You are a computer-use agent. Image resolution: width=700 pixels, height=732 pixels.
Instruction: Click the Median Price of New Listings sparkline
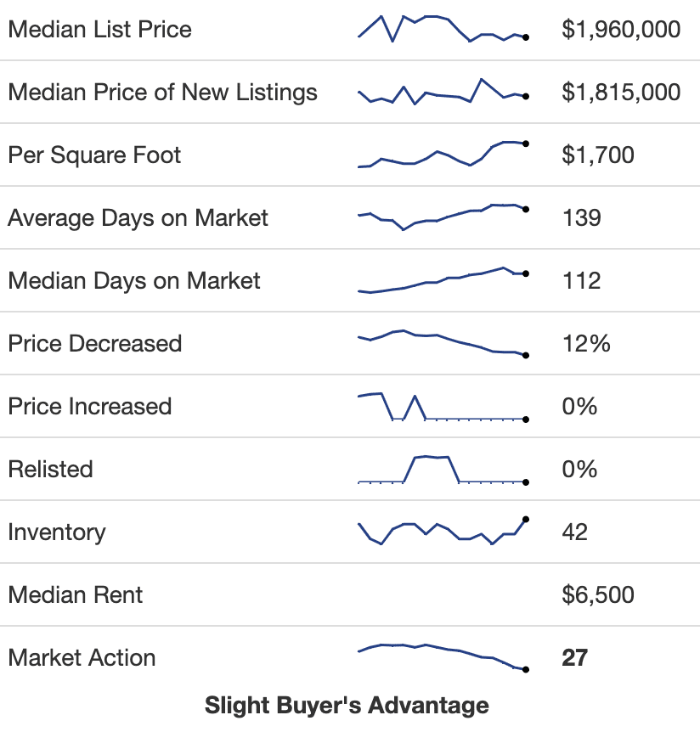pos(443,92)
